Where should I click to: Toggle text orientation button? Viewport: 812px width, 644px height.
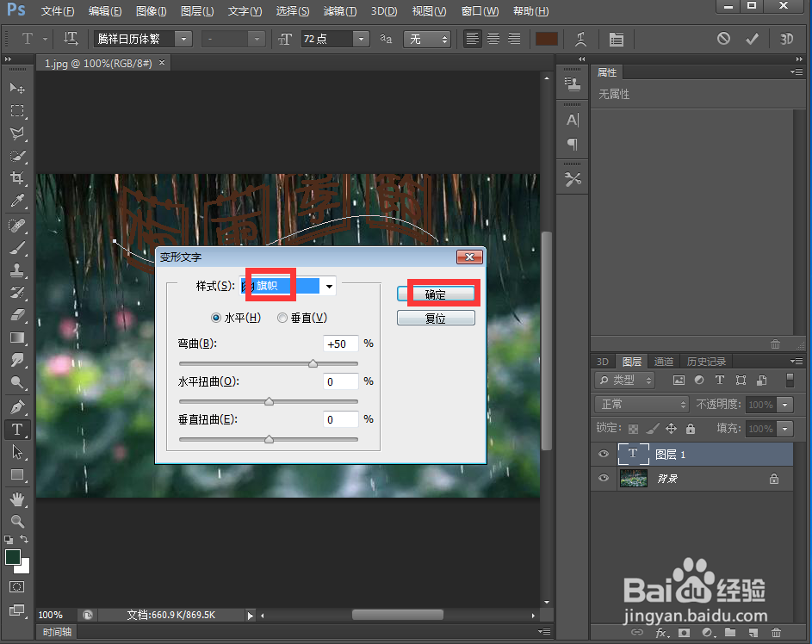[71, 38]
